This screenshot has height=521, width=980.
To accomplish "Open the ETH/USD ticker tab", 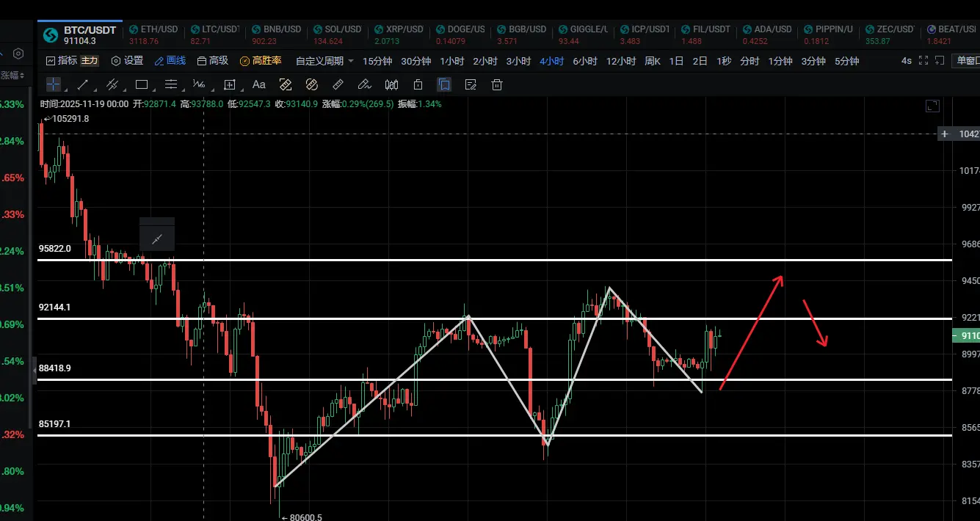I will tap(153, 34).
